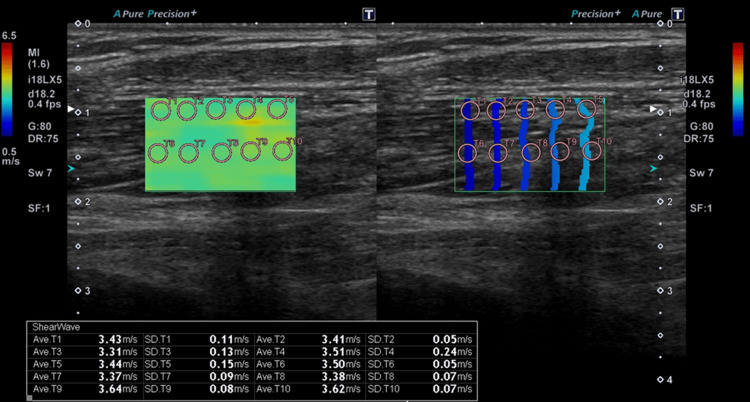This screenshot has height=402, width=750.
Task: Click the 6.5 maximum scale value
Action: tap(9, 36)
